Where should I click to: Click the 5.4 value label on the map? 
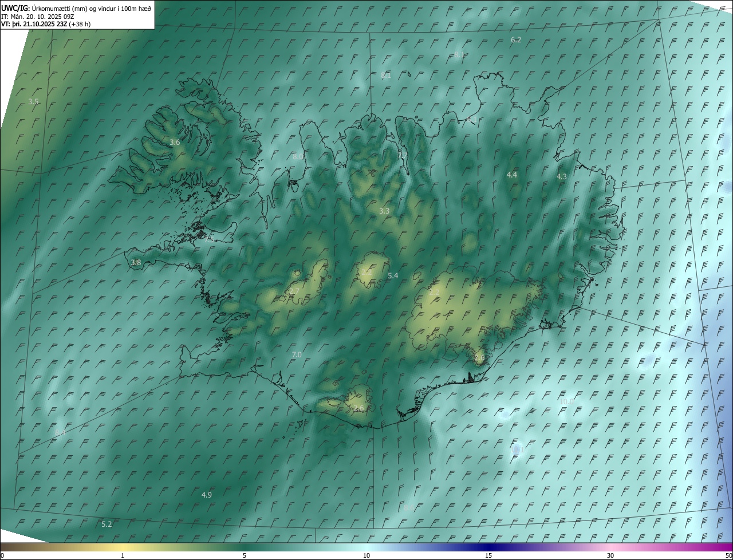(x=393, y=275)
